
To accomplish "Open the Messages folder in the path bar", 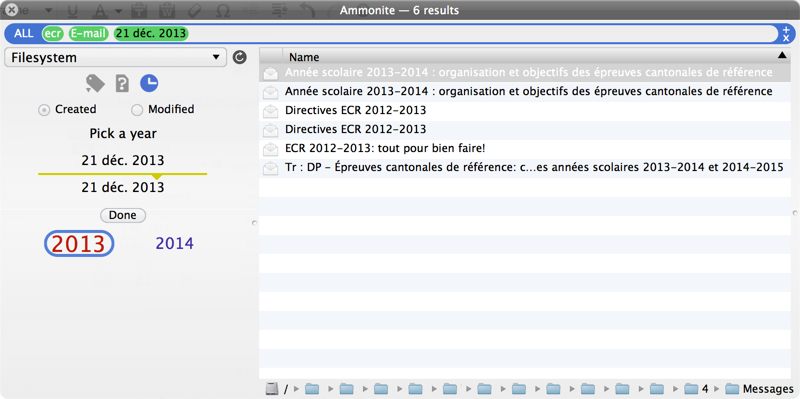I will click(759, 389).
